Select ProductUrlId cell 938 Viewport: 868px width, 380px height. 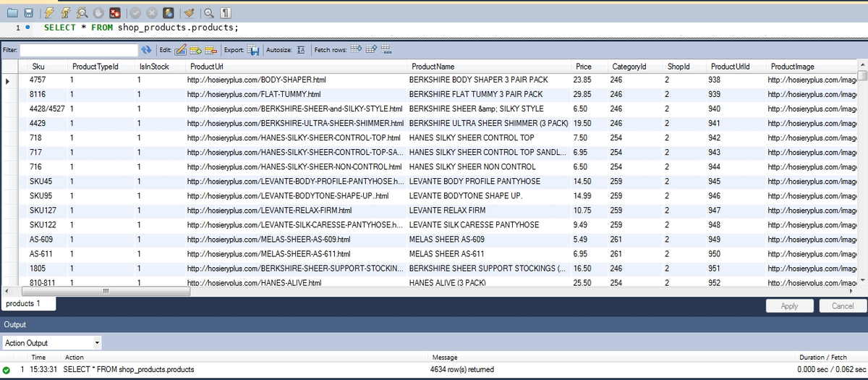point(736,80)
